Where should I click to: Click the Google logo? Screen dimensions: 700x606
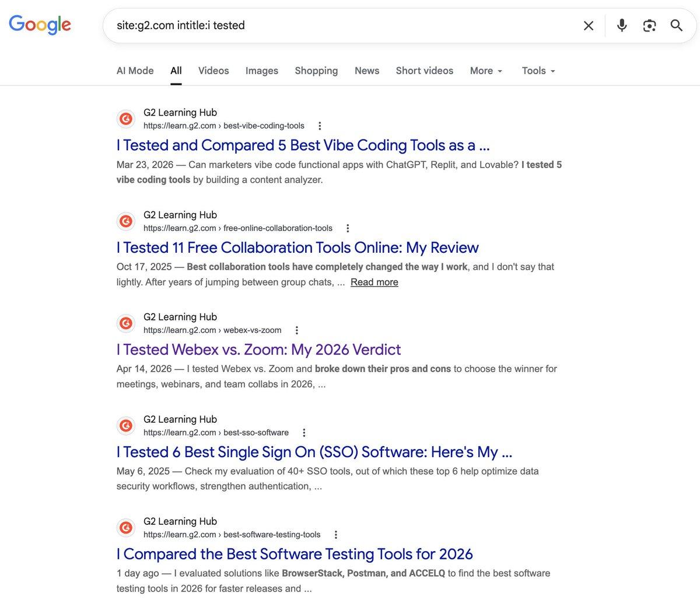tap(39, 25)
